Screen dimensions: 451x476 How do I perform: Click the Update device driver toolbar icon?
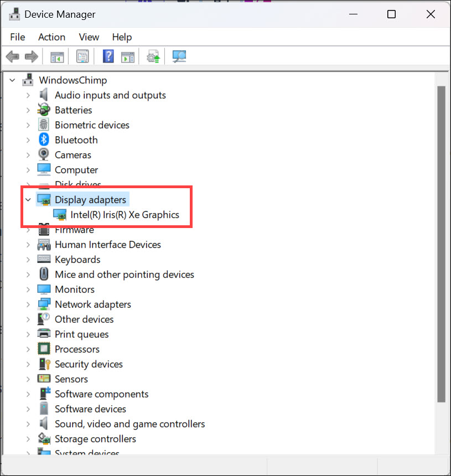click(153, 56)
